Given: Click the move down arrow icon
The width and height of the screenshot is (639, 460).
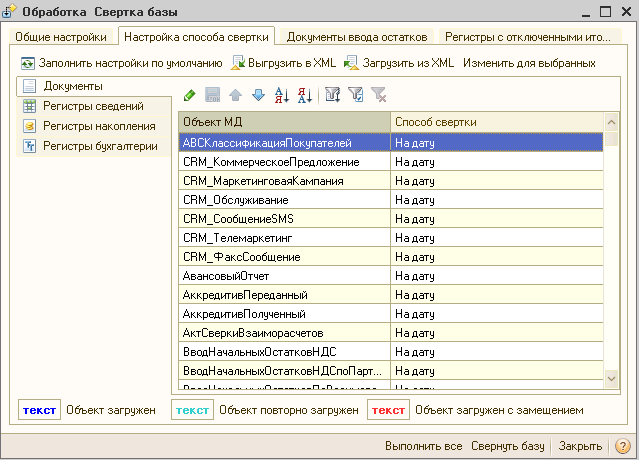Looking at the screenshot, I should click(x=258, y=95).
